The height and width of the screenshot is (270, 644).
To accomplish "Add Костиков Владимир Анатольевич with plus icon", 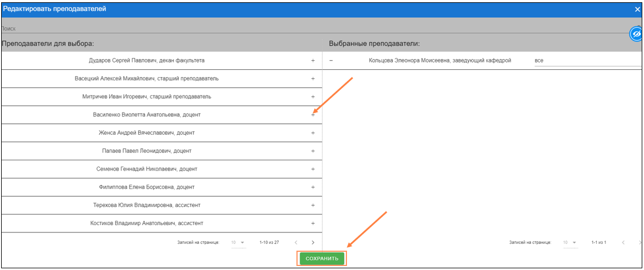I will click(312, 223).
